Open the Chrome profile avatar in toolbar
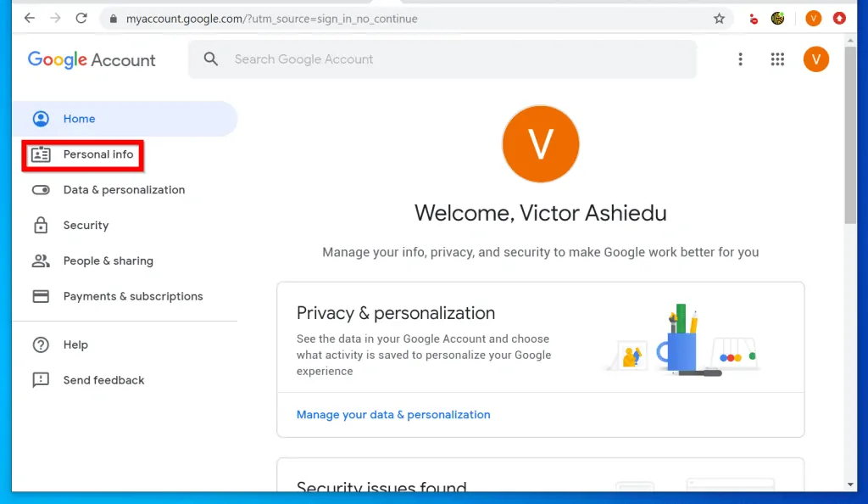This screenshot has width=868, height=504. click(x=813, y=19)
